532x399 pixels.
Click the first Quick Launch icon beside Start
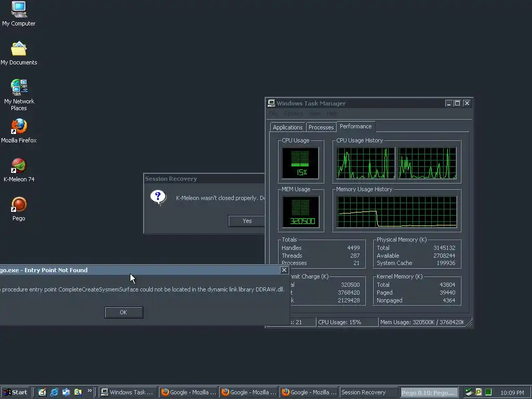pos(43,392)
